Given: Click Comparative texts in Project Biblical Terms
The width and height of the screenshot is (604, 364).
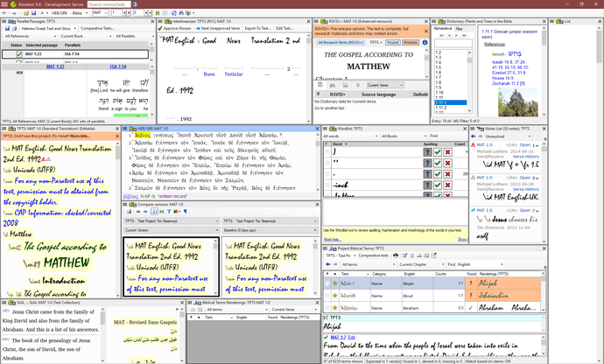Looking at the screenshot, I should (374, 255).
